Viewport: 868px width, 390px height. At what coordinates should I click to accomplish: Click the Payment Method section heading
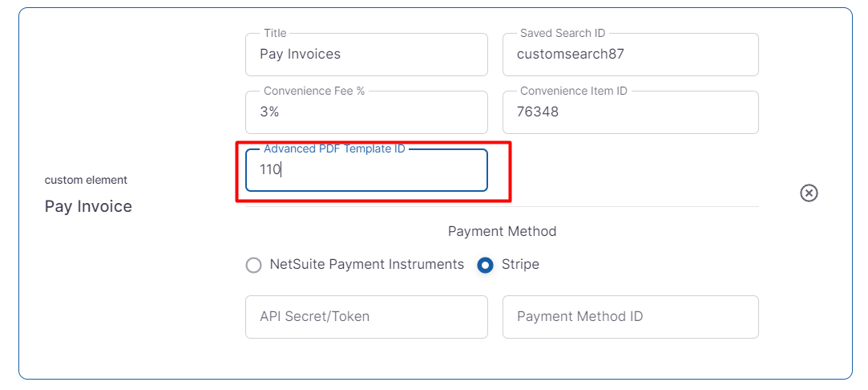click(x=502, y=231)
